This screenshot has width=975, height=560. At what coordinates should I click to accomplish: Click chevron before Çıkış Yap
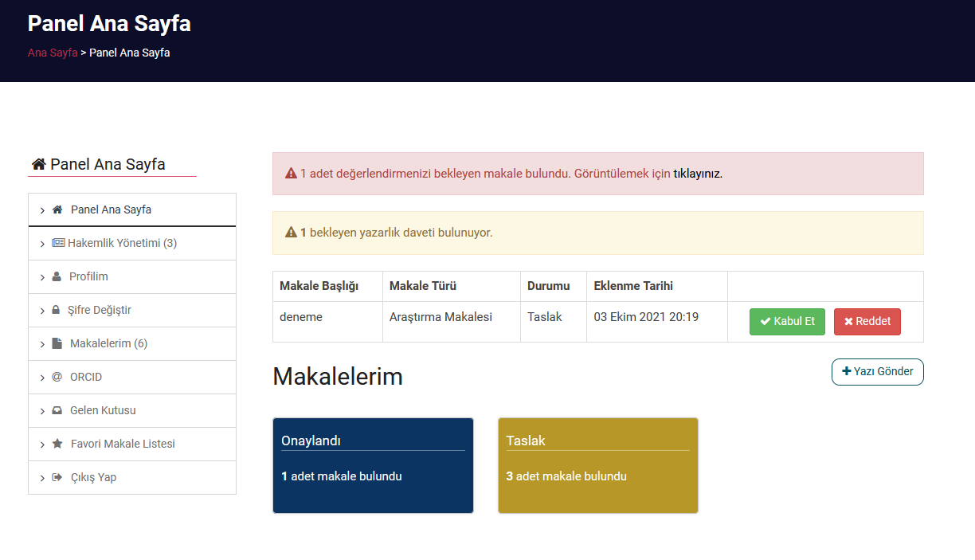[42, 478]
